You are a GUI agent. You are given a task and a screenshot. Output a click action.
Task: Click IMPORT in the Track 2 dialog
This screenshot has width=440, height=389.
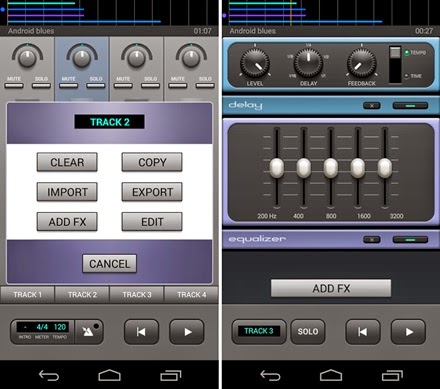[67, 192]
